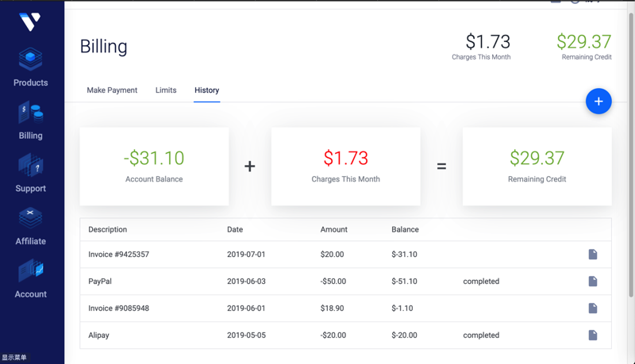Viewport: 635px width, 364px height.
Task: Click the Vultr logo icon
Action: [29, 21]
